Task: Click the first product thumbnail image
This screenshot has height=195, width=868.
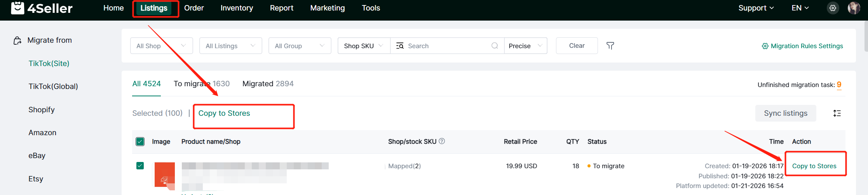Action: coord(165,175)
